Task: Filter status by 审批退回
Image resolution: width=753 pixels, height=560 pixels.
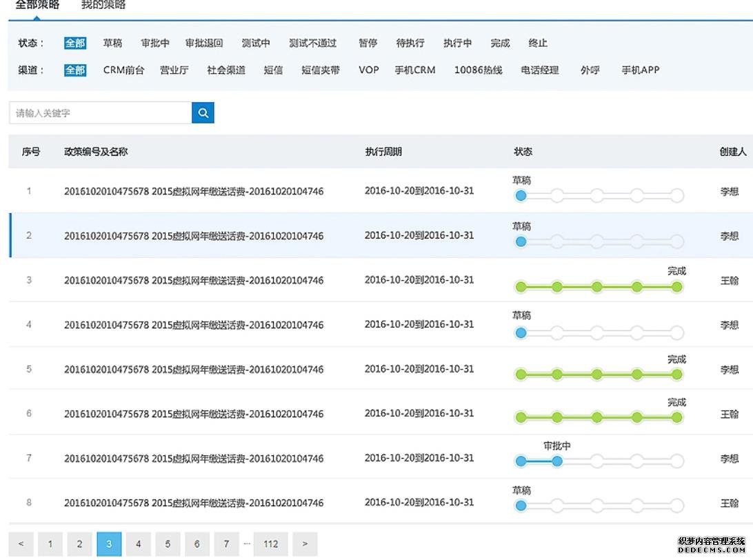Action: (x=204, y=43)
